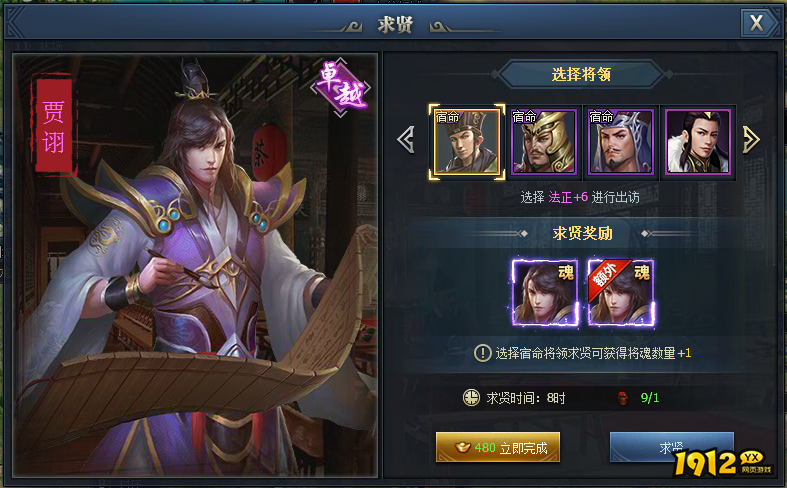Click the blue 求贤 start button
Image resolution: width=787 pixels, height=488 pixels.
click(x=672, y=447)
